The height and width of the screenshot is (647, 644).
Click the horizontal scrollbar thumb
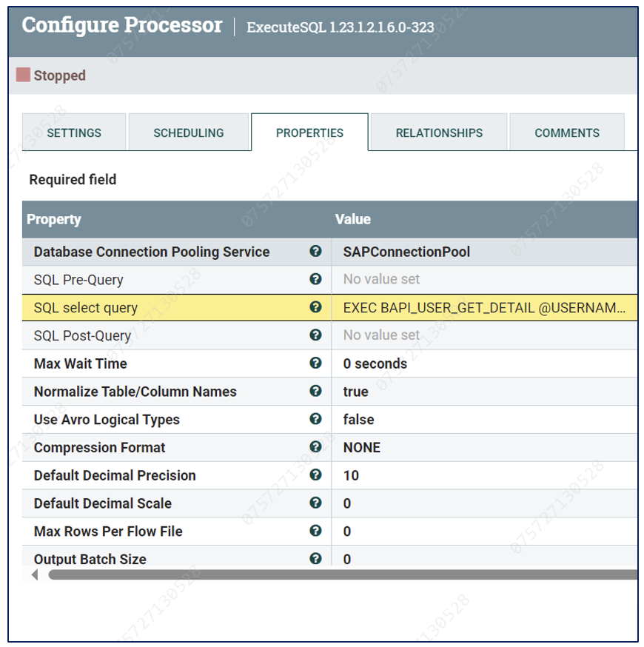click(x=343, y=574)
